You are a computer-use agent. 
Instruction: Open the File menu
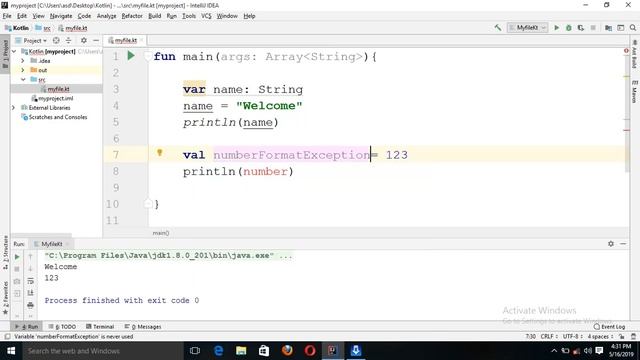7,16
